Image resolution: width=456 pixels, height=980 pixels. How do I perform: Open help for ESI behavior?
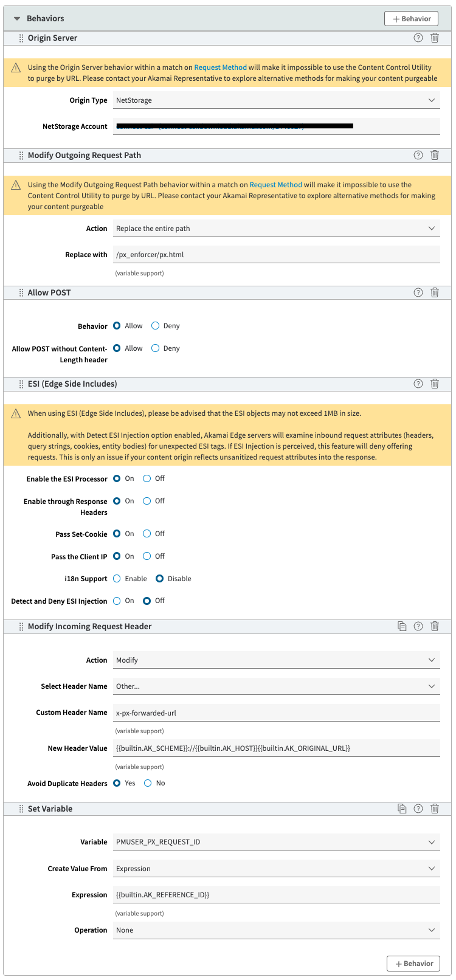[418, 384]
